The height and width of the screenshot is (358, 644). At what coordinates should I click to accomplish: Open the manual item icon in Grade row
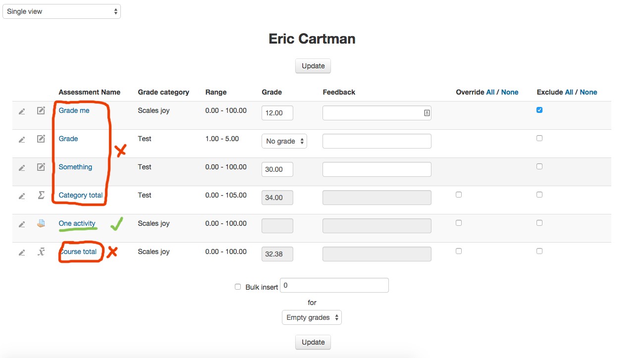pos(41,139)
